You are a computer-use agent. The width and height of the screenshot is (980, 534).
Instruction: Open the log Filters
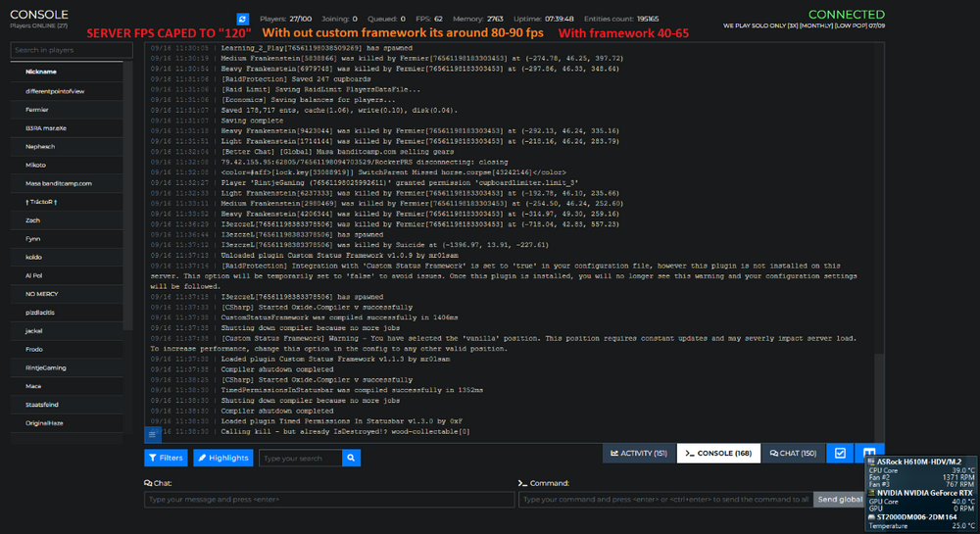166,458
